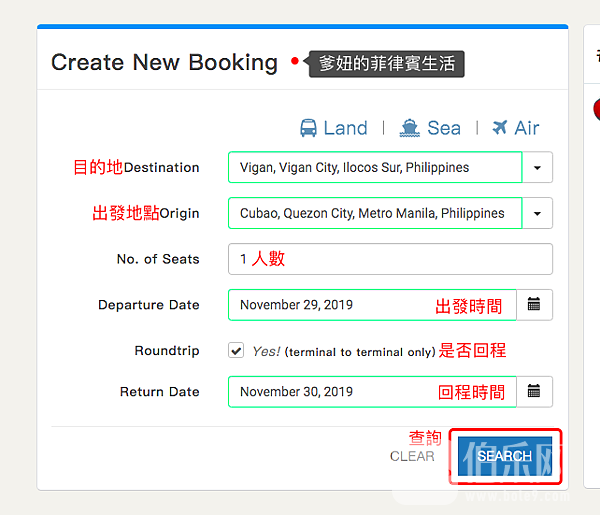Screen dimensions: 600x515
Task: Select the Sea text label
Action: pos(444,128)
